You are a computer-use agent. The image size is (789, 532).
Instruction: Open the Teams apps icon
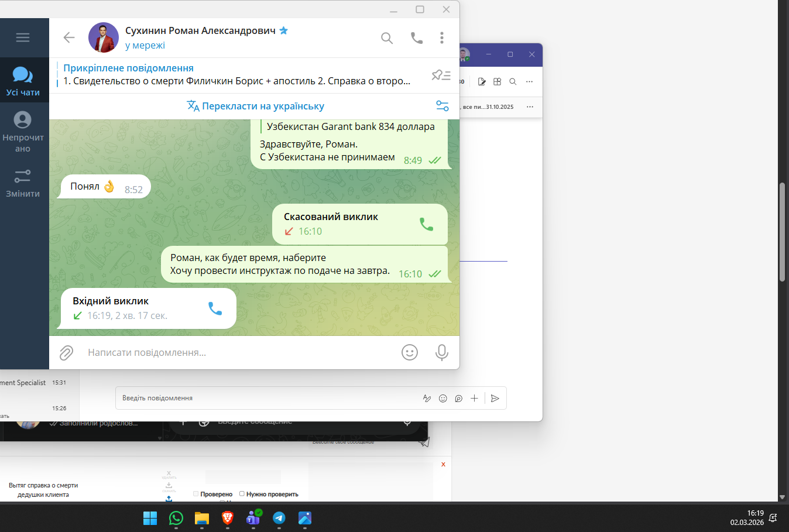498,82
